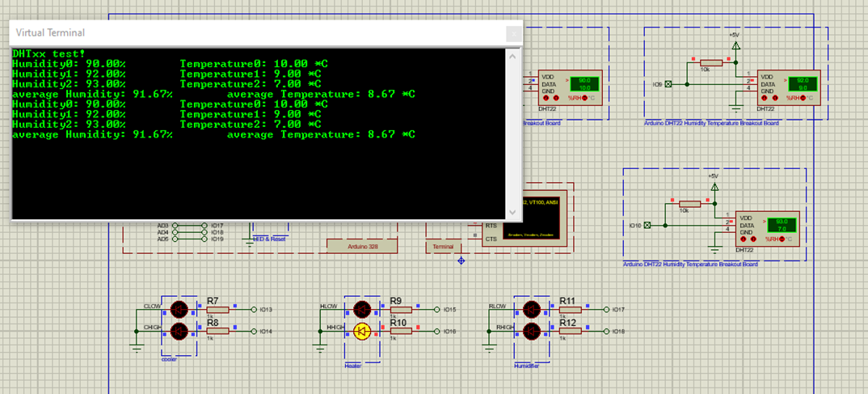
Task: Click the Terminal label box
Action: click(x=443, y=246)
